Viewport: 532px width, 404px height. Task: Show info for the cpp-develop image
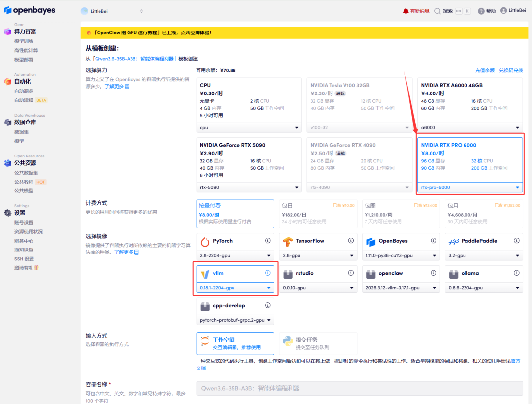pyautogui.click(x=267, y=306)
